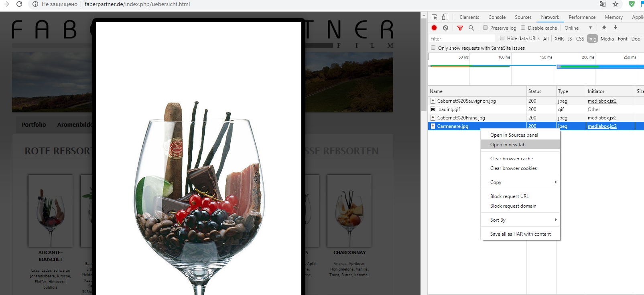Click the file icon beside Carmenere.jpg
The image size is (644, 295).
[x=433, y=126]
